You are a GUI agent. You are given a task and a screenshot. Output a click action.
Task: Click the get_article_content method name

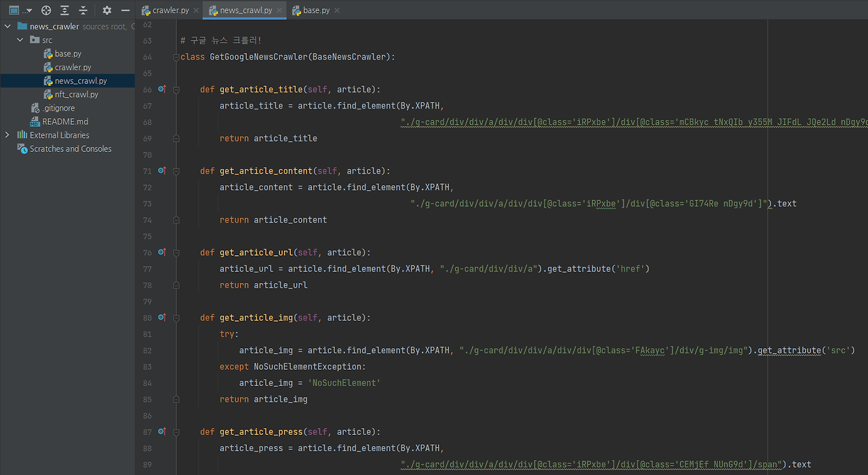point(266,171)
